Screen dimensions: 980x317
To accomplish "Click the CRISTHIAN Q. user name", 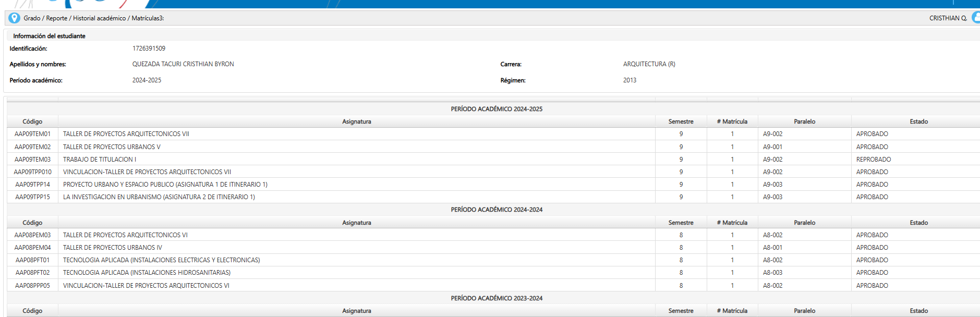I will pos(948,18).
